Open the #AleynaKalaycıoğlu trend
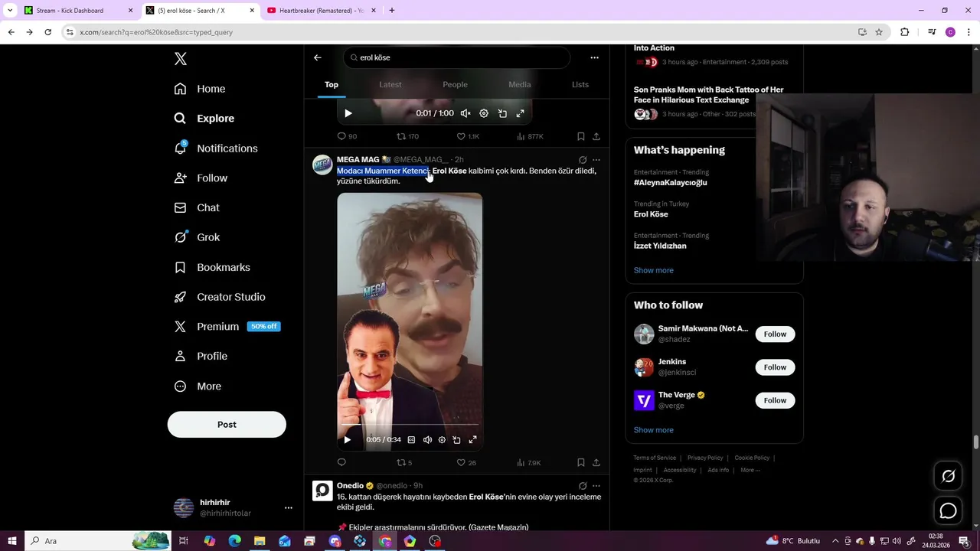Viewport: 980px width, 551px height. (x=670, y=182)
